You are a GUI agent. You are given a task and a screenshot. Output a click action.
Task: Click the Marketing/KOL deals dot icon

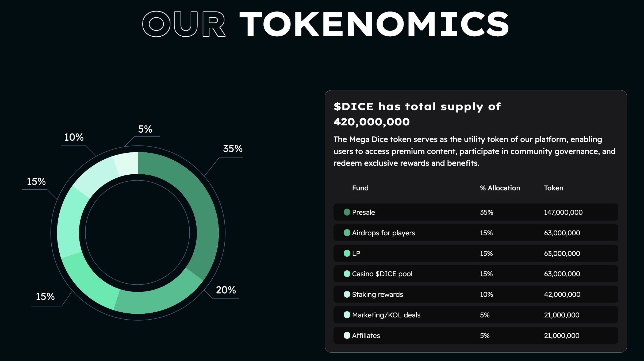click(347, 315)
